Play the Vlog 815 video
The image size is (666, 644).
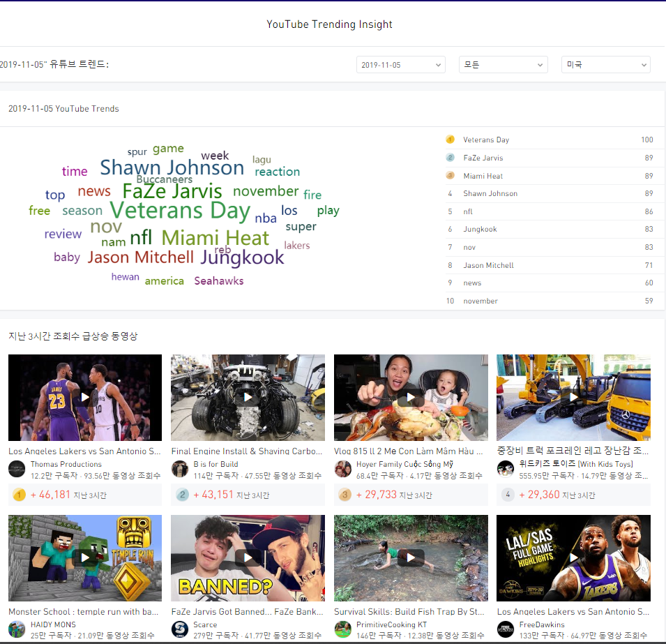coord(411,398)
